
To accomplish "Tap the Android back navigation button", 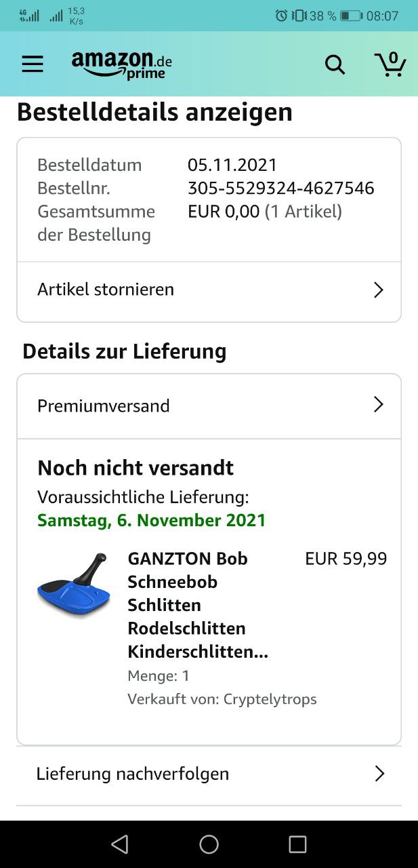I will coord(120,844).
